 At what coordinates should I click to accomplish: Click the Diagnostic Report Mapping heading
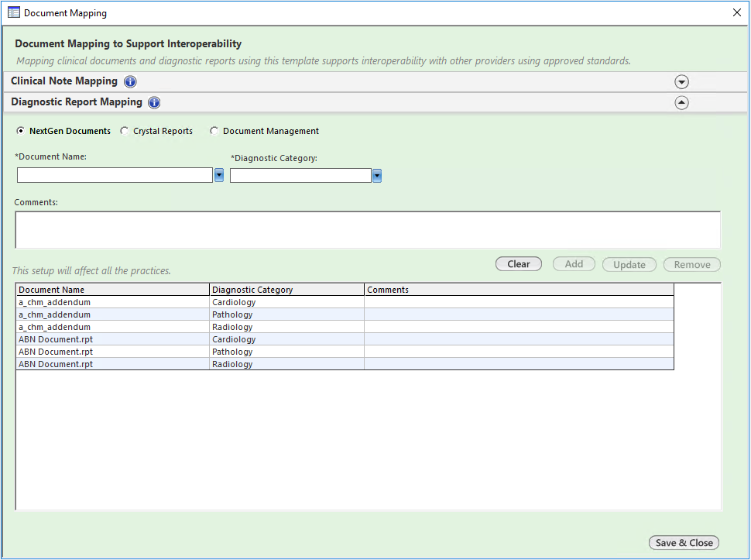(x=77, y=102)
